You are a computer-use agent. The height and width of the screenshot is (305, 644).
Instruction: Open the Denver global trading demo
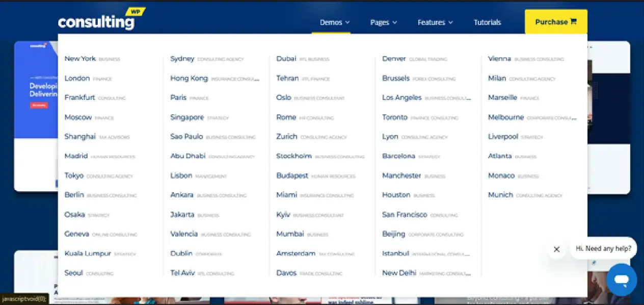(414, 59)
